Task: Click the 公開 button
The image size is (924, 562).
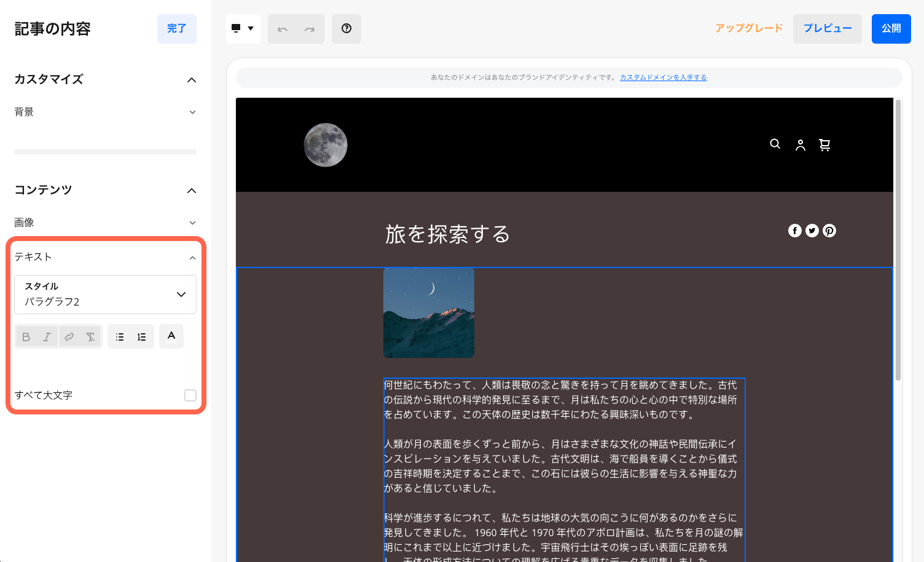Action: tap(891, 29)
